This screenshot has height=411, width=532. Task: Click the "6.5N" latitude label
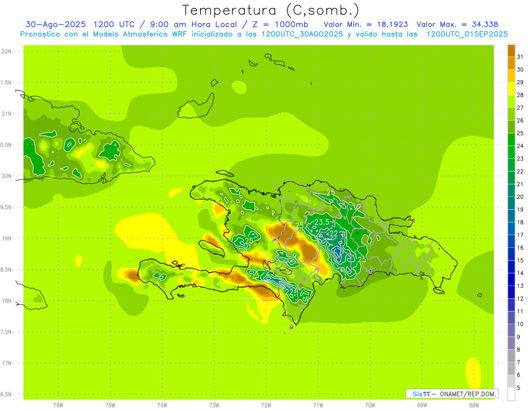tap(7, 395)
